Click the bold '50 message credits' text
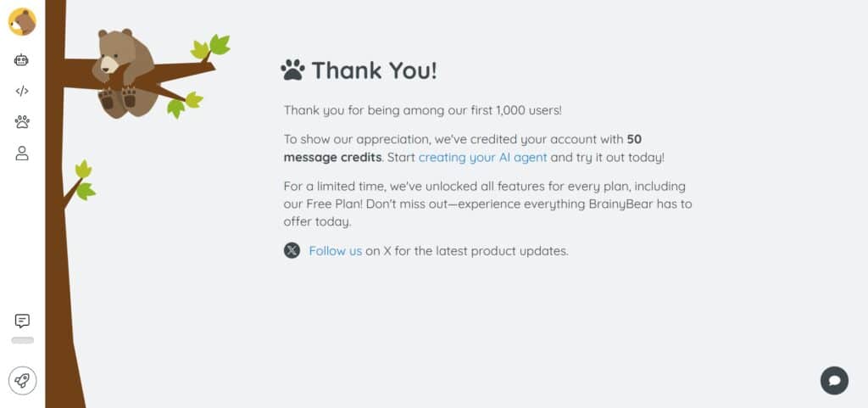The image size is (868, 408). (x=333, y=157)
